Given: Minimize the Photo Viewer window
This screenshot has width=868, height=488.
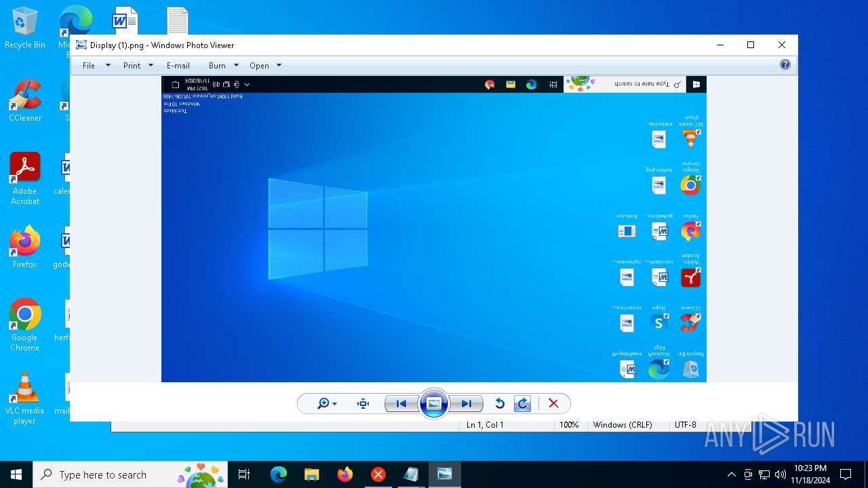Looking at the screenshot, I should [719, 45].
